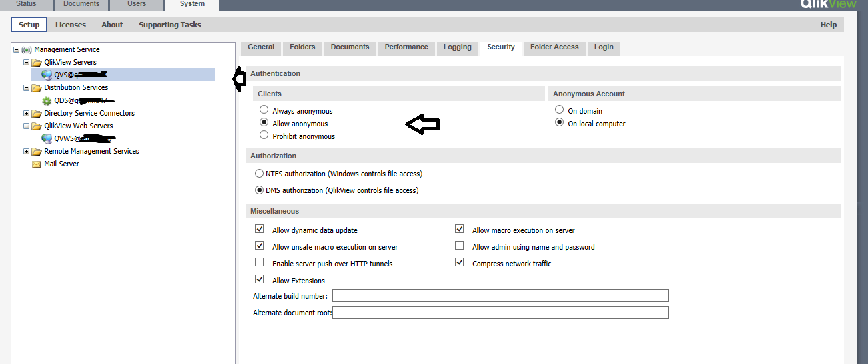This screenshot has width=868, height=364.
Task: Select the QVWS web server entry
Action: click(x=85, y=138)
